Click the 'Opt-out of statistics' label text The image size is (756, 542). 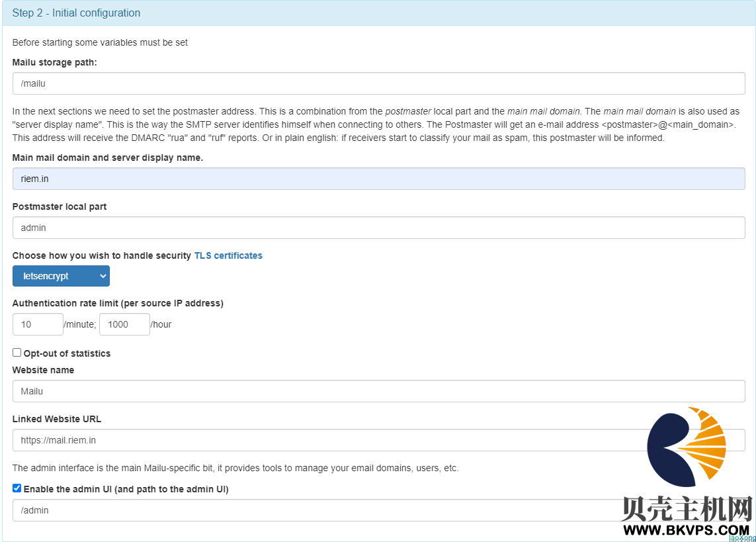click(67, 353)
